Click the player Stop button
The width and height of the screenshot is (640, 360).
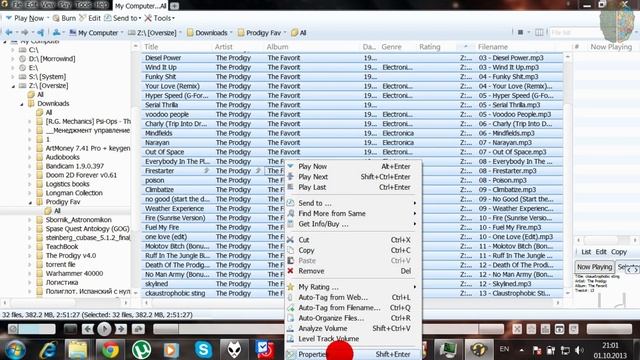point(70,329)
